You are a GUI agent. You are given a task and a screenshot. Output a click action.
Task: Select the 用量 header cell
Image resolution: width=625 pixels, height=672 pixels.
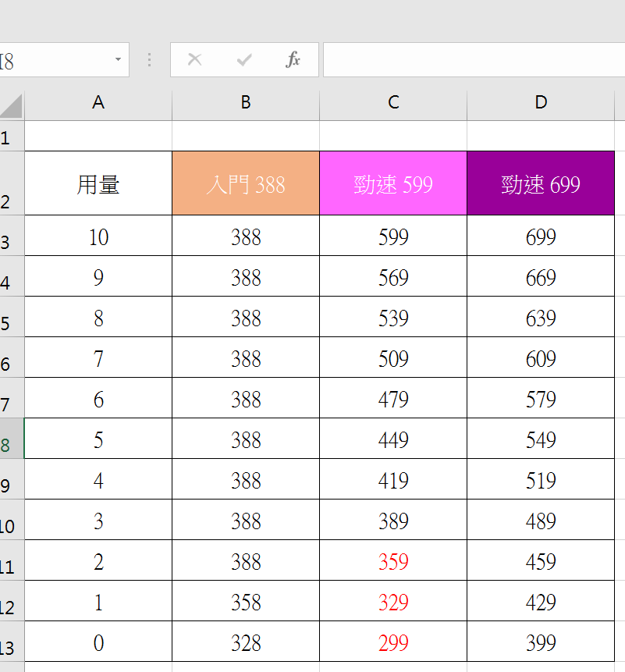(x=98, y=183)
